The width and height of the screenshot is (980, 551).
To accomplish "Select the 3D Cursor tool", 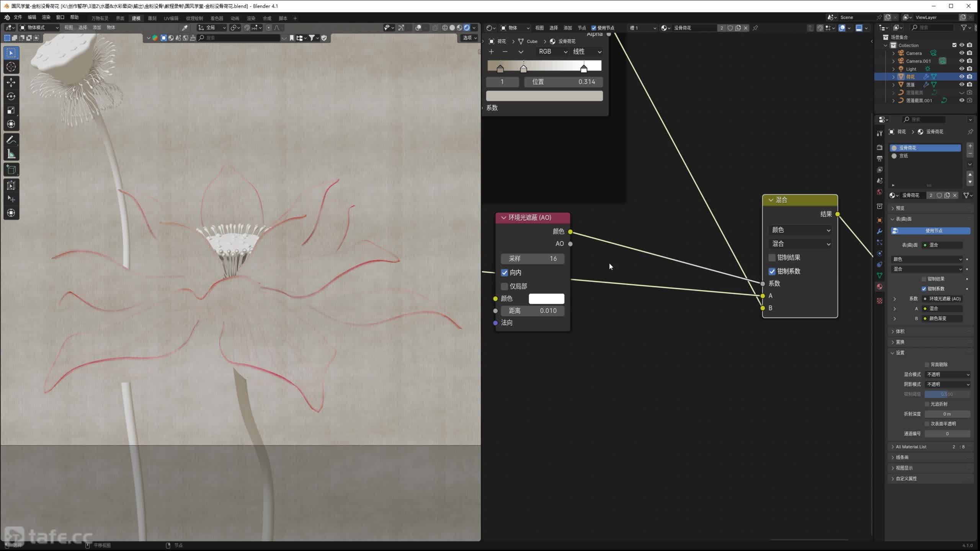I will (11, 67).
